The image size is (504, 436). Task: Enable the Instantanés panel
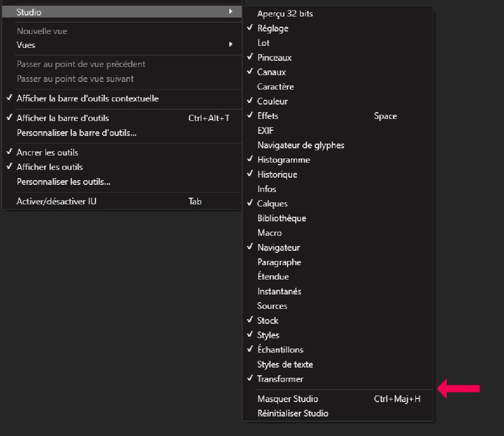tap(338, 292)
